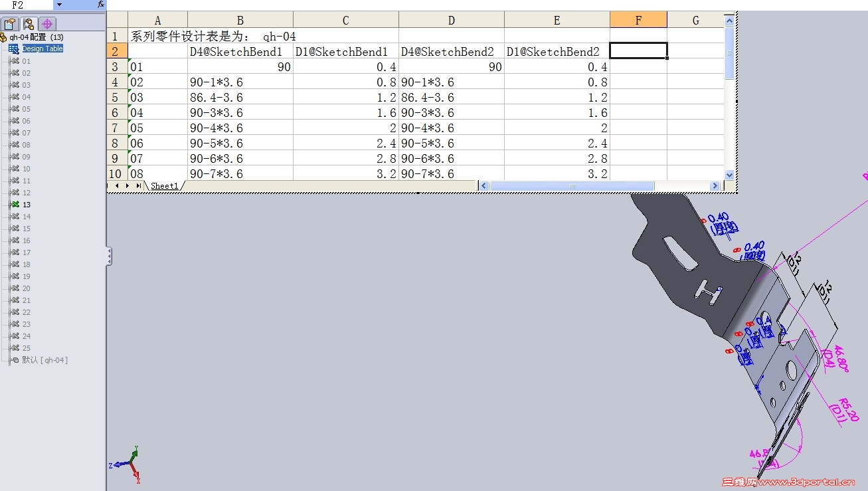
Task: Open the Name Box dropdown arrow
Action: click(59, 4)
